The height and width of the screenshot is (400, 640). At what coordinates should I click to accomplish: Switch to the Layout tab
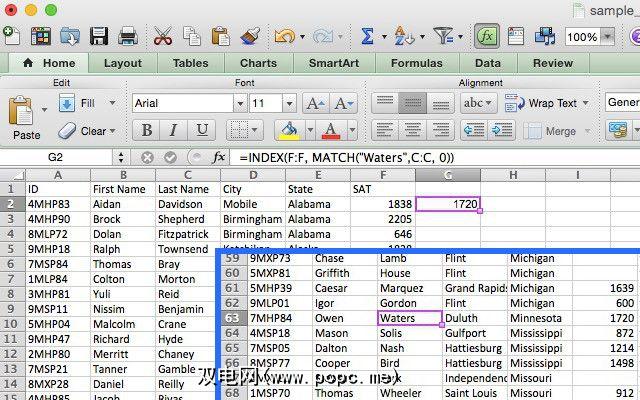[x=123, y=63]
